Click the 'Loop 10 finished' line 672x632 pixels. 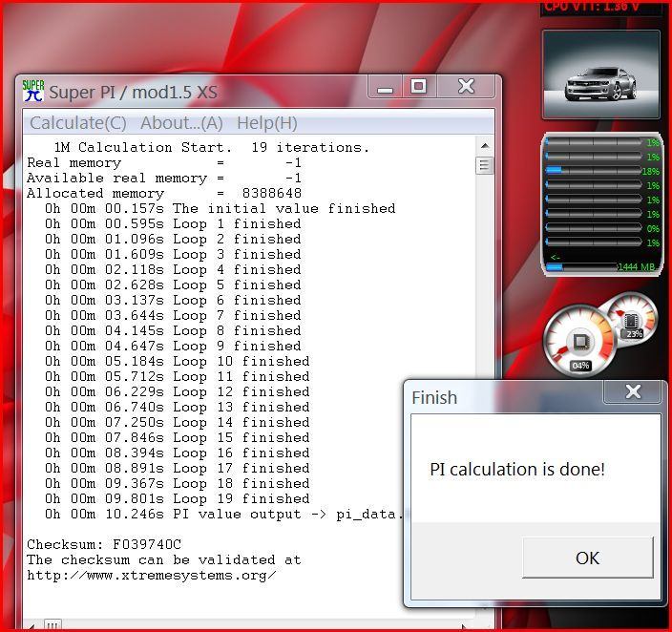point(177,362)
